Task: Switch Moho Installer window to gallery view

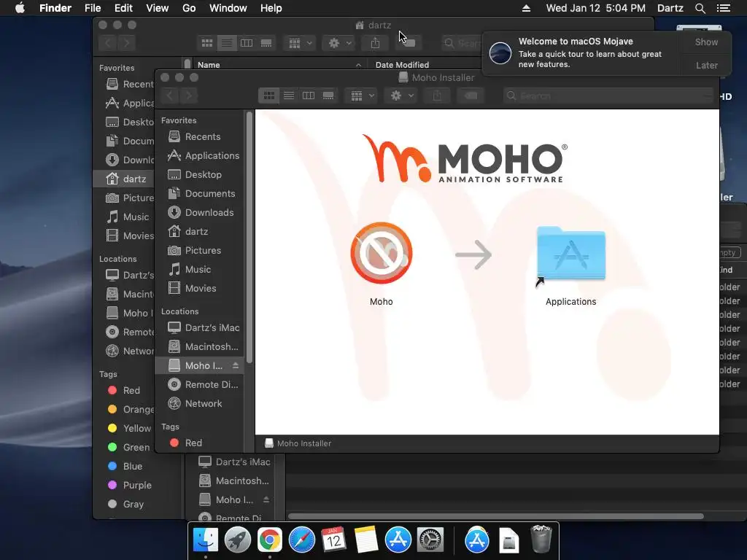Action: pos(328,96)
